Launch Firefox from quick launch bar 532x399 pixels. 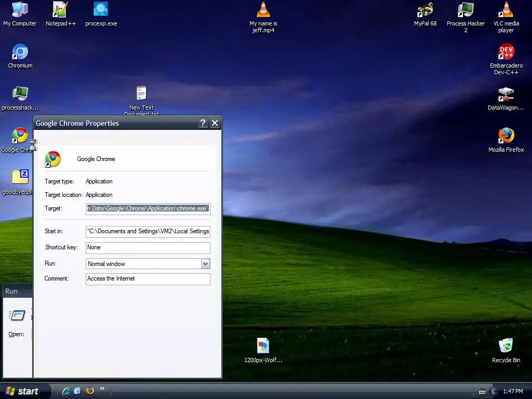tap(90, 391)
